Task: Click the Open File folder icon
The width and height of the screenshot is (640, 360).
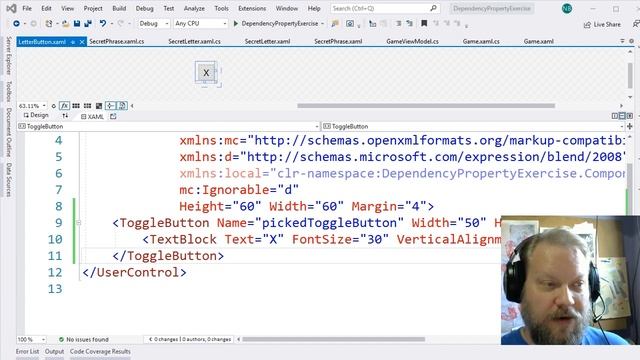Action: tap(65, 24)
